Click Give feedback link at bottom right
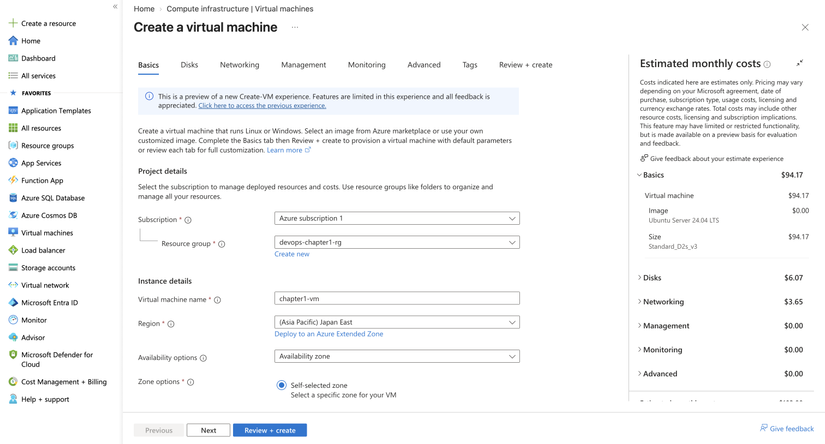Viewport: 825px width, 444px height. point(787,428)
